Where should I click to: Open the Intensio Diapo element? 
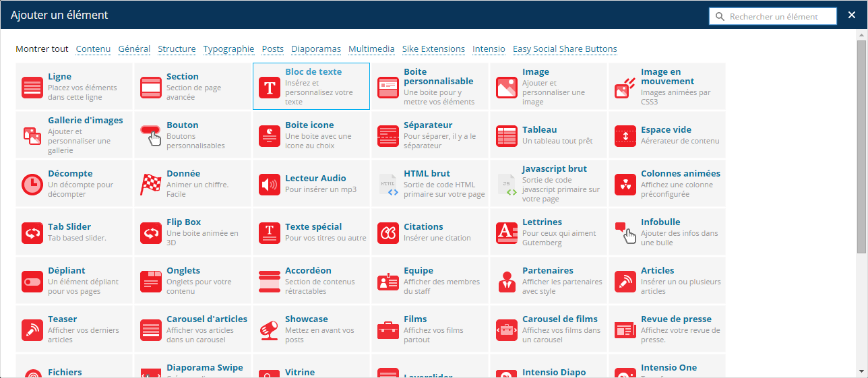point(554,372)
